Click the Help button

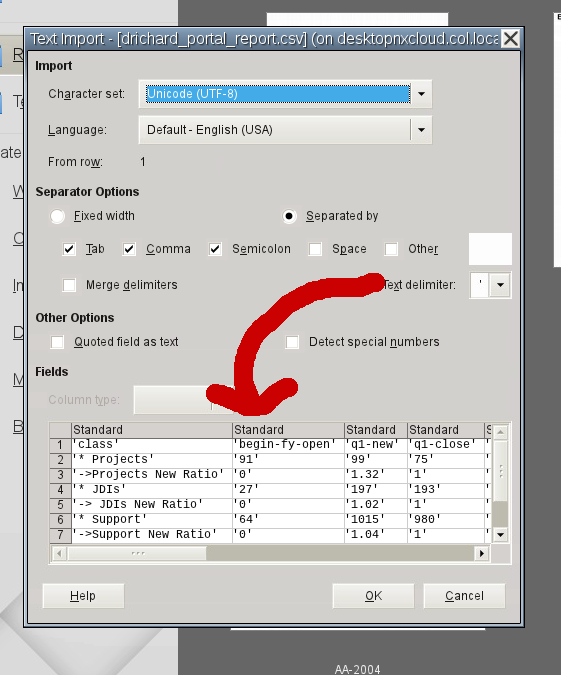point(83,596)
